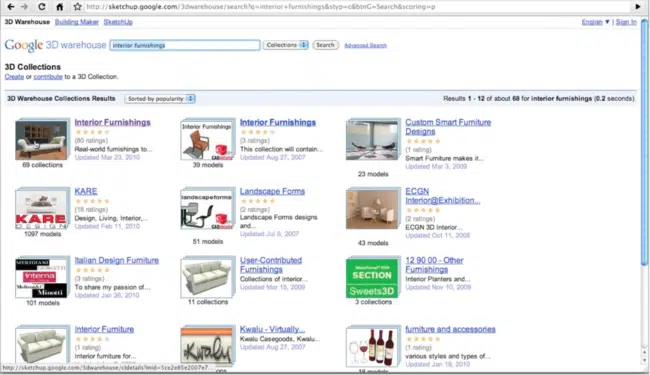650x375 pixels.
Task: Open the Collections search type dropdown
Action: (x=286, y=45)
